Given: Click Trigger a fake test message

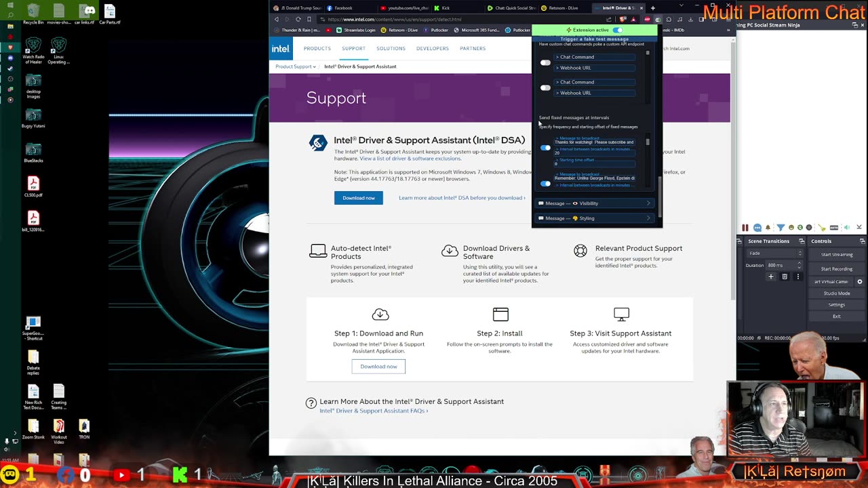Looking at the screenshot, I should [594, 39].
